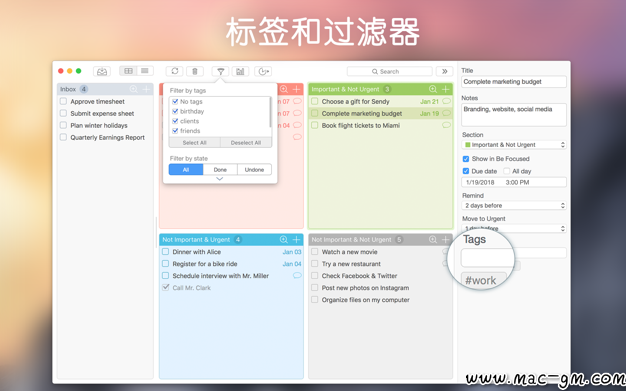
Task: Add a task to Inbox
Action: tap(147, 89)
